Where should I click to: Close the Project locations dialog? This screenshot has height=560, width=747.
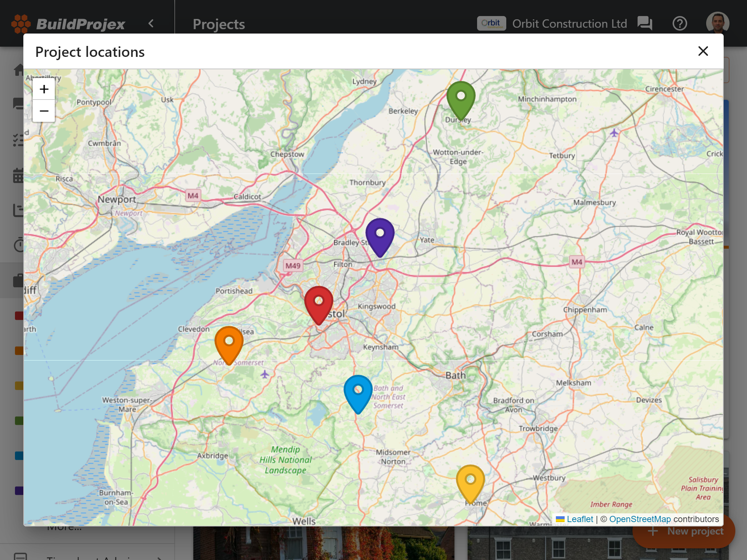703,51
